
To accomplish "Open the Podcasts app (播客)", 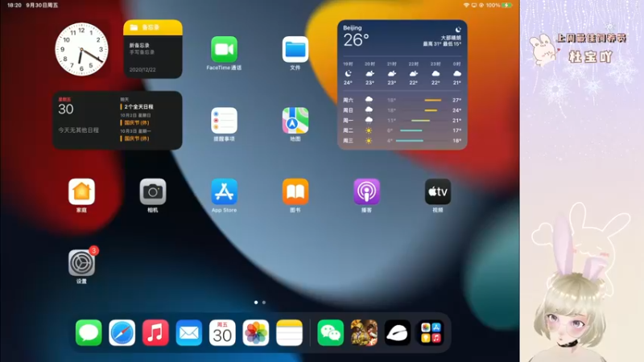I will pos(366,191).
